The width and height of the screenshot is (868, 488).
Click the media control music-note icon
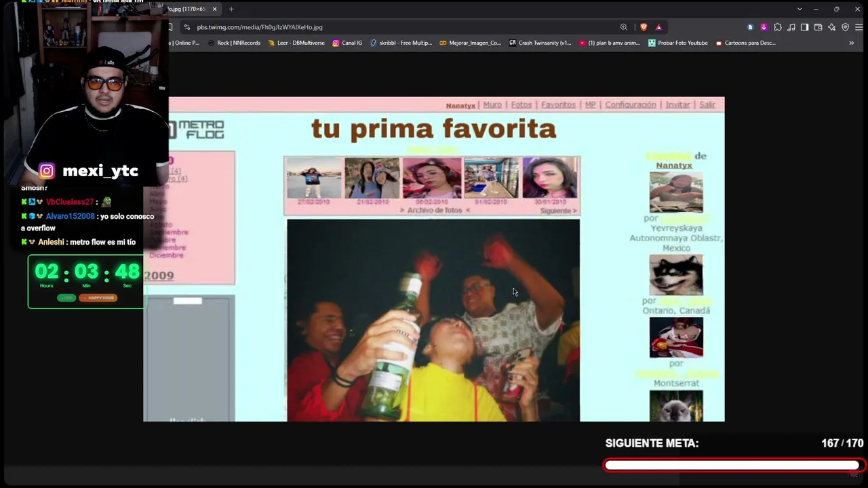pos(791,27)
